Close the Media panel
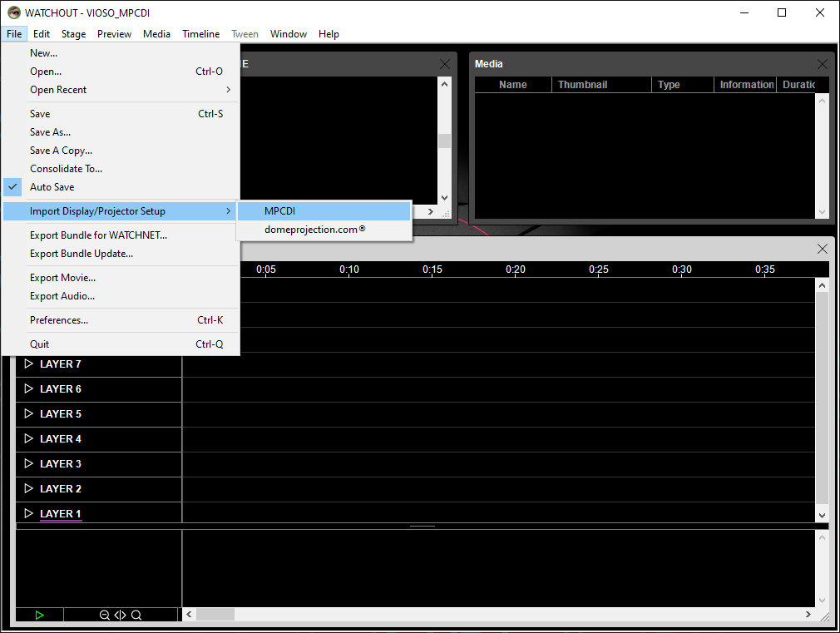840x633 pixels. click(822, 64)
